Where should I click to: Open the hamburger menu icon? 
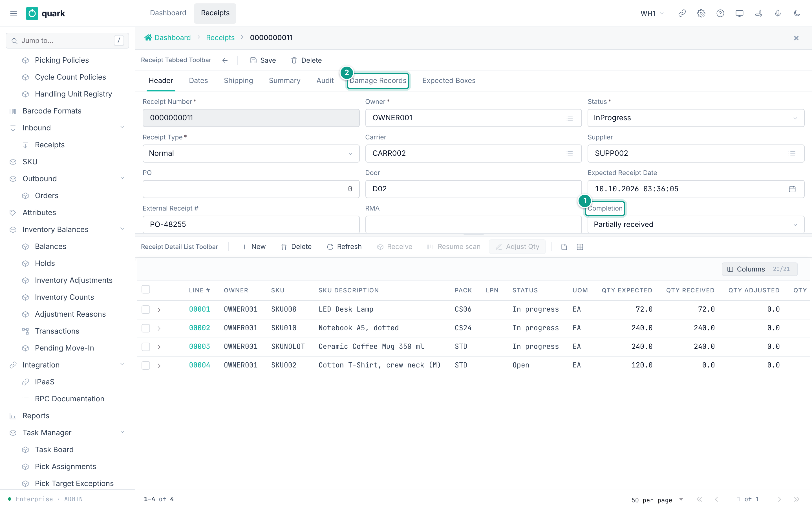pyautogui.click(x=14, y=14)
